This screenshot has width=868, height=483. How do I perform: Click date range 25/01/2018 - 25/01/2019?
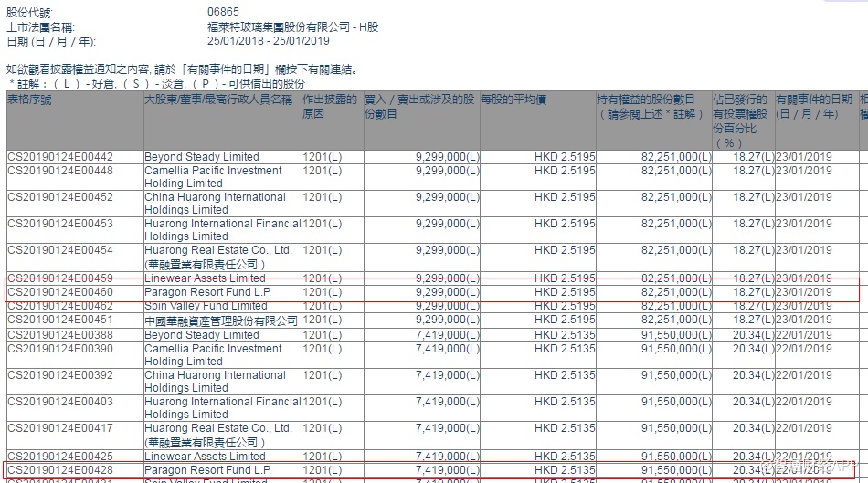(x=269, y=41)
